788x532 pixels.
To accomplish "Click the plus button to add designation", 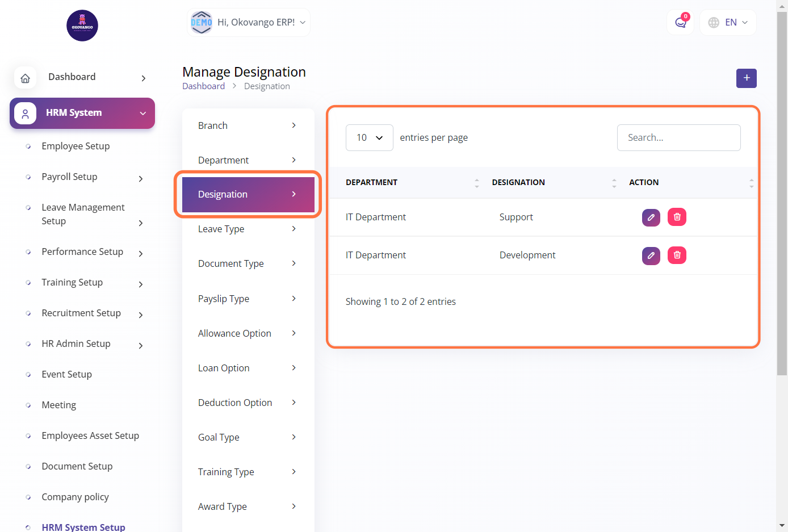I will click(746, 78).
